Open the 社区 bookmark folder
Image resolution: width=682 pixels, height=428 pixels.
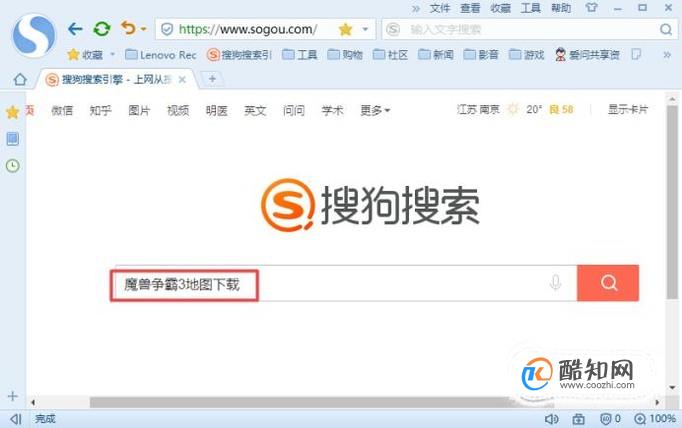coord(391,55)
